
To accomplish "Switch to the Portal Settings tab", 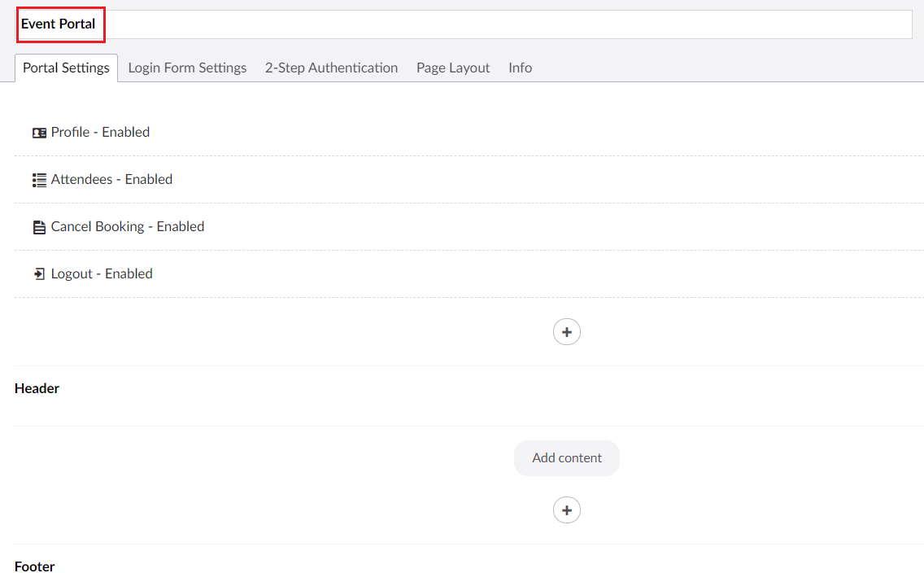I will pyautogui.click(x=66, y=68).
